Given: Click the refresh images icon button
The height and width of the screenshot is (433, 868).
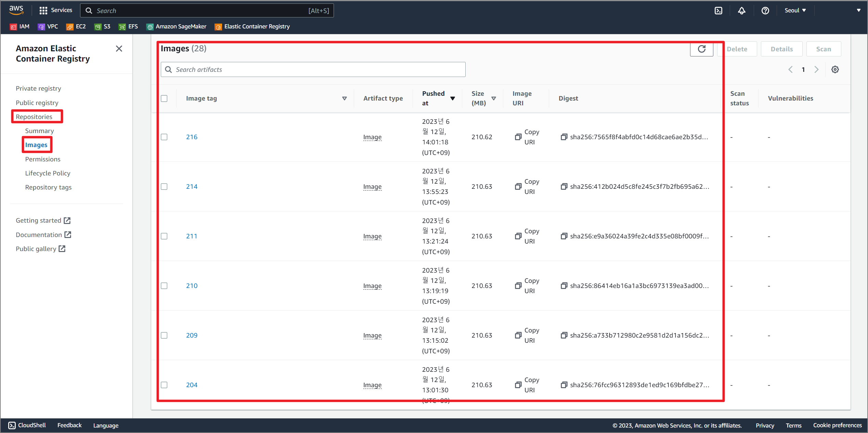Looking at the screenshot, I should click(701, 49).
